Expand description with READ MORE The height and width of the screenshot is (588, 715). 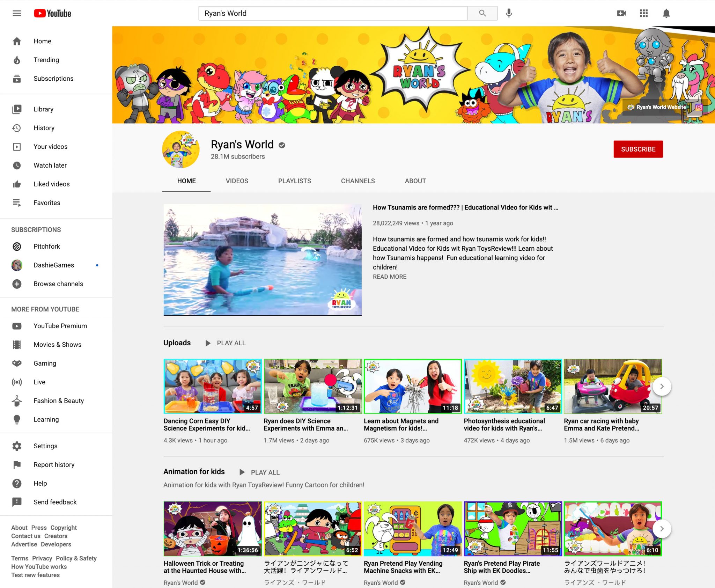389,277
